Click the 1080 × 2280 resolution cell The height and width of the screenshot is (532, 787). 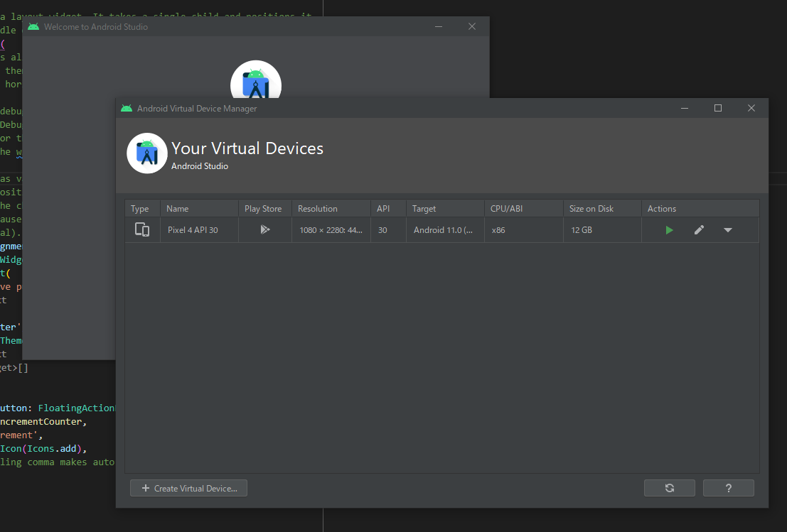coord(331,230)
